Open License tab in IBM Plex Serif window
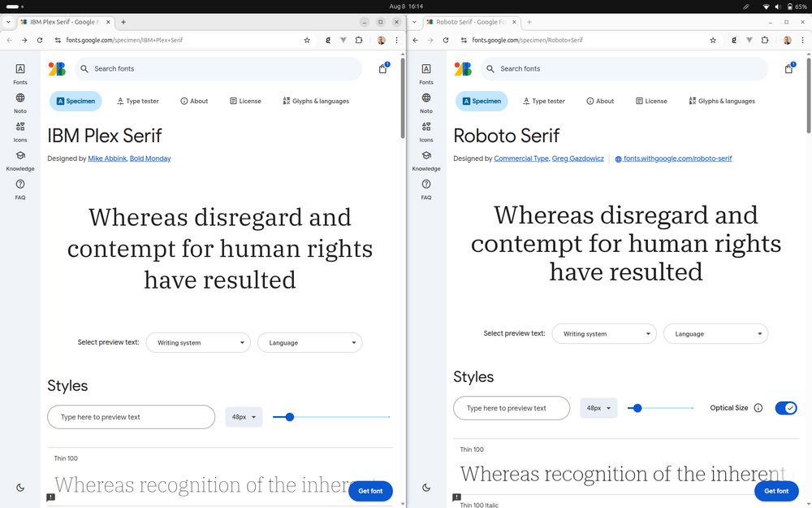 (245, 101)
